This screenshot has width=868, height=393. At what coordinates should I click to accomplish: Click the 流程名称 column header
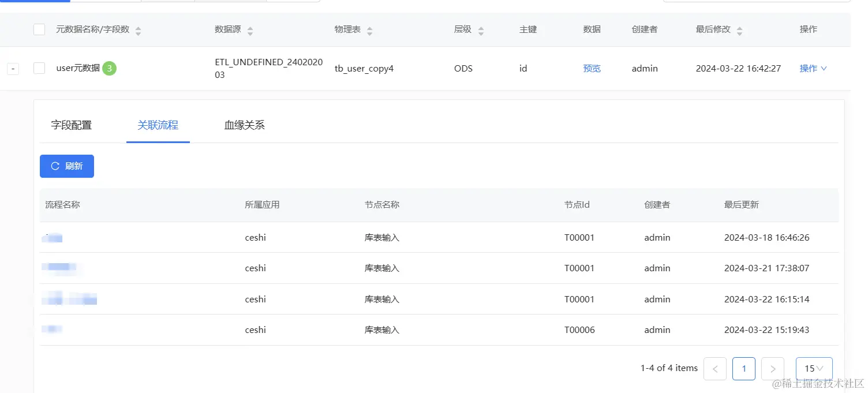pyautogui.click(x=62, y=204)
